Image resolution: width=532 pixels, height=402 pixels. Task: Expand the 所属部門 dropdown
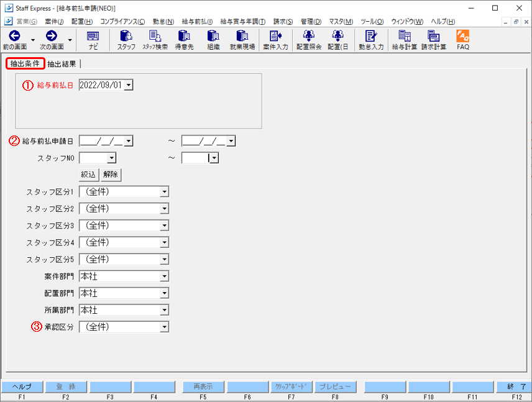[x=165, y=310]
